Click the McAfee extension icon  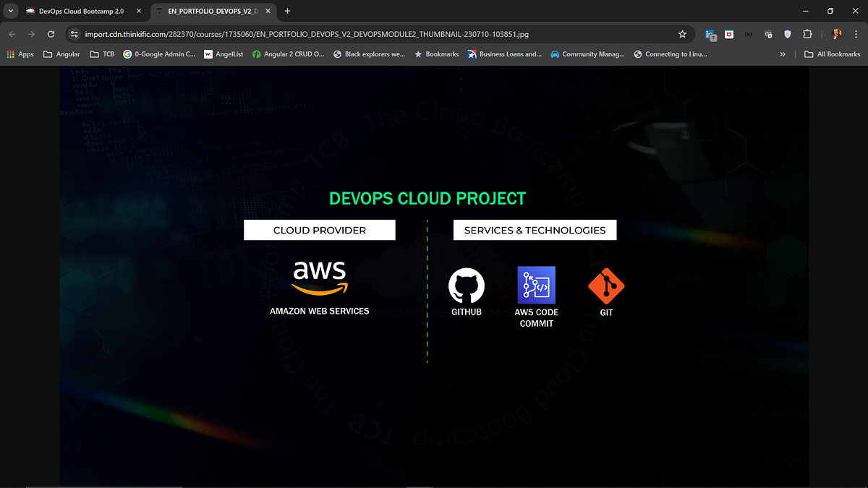(x=728, y=34)
